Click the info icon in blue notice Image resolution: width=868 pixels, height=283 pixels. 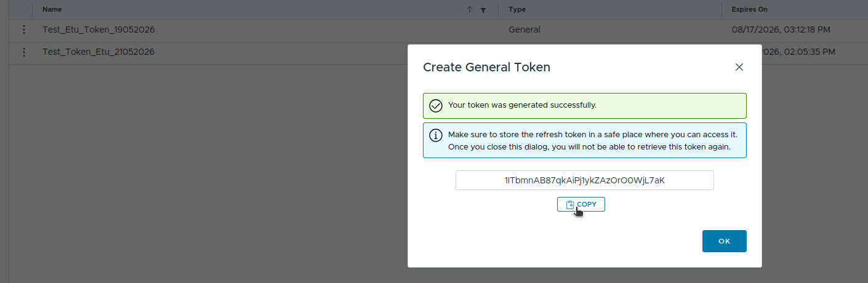[x=436, y=135]
